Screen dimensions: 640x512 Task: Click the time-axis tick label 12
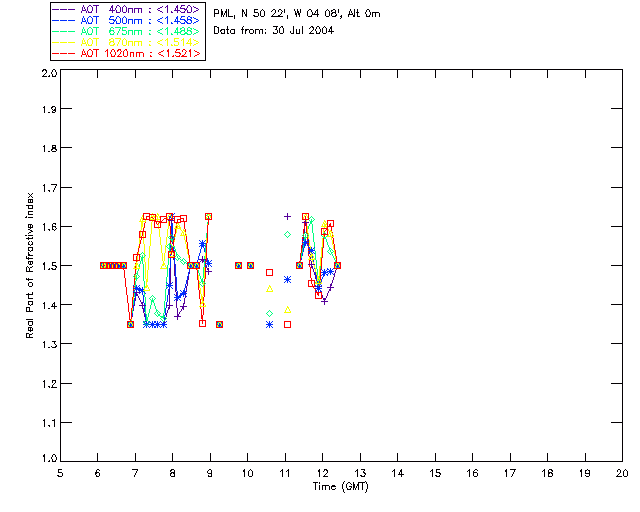[x=322, y=473]
